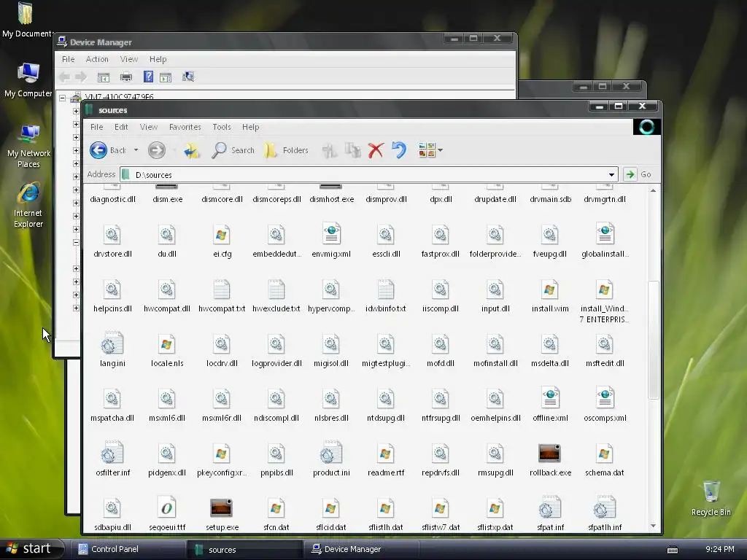
Task: Select the sfpat.inf file icon
Action: pyautogui.click(x=550, y=508)
